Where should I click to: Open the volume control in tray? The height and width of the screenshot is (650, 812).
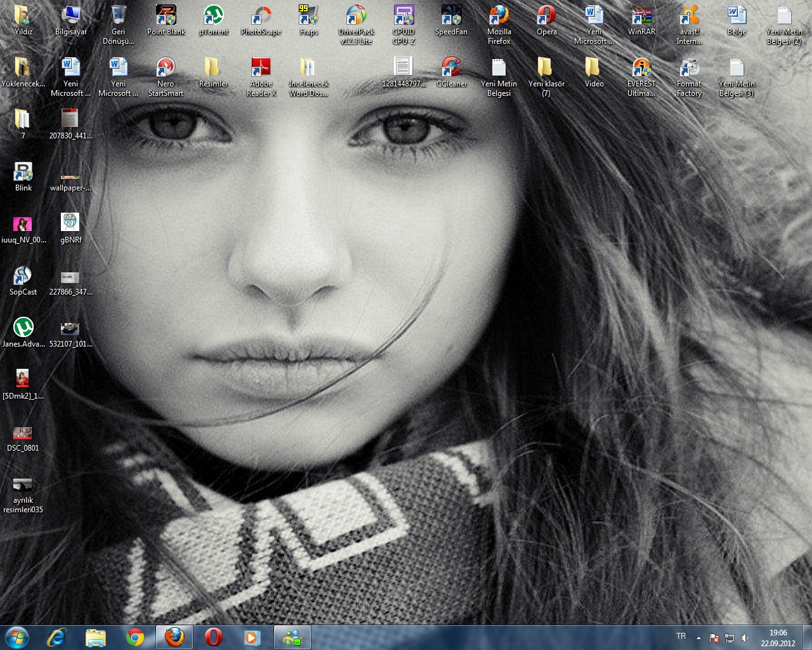745,638
